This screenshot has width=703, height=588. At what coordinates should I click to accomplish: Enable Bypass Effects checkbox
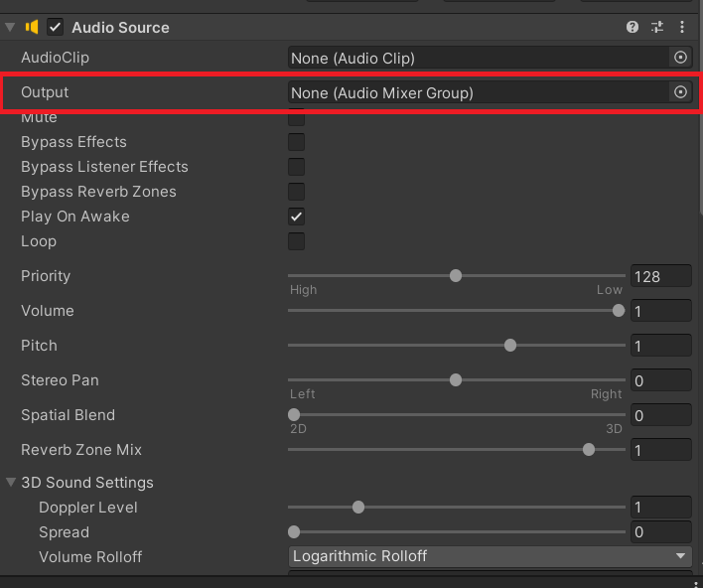[296, 142]
